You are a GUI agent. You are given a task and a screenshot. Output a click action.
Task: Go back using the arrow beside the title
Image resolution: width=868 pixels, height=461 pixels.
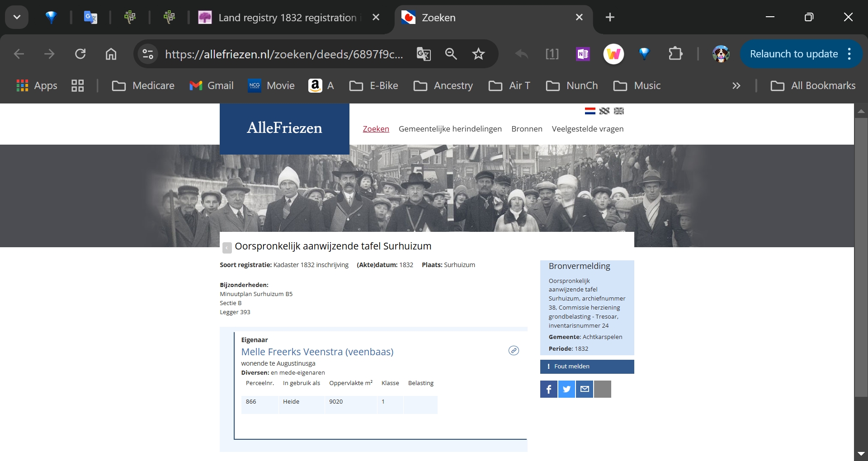pyautogui.click(x=227, y=247)
